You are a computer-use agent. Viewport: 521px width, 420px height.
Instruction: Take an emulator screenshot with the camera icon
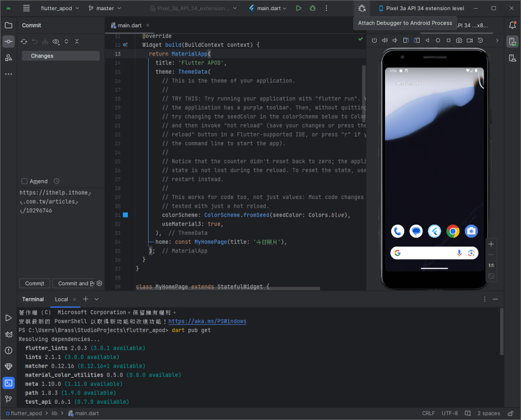(x=459, y=40)
